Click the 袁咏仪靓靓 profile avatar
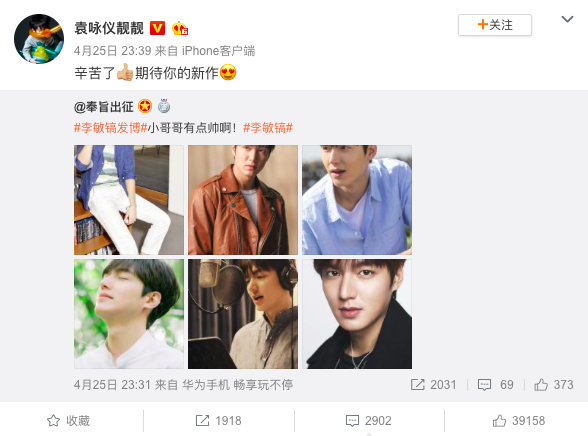Viewport: 588px width, 436px height. click(39, 39)
